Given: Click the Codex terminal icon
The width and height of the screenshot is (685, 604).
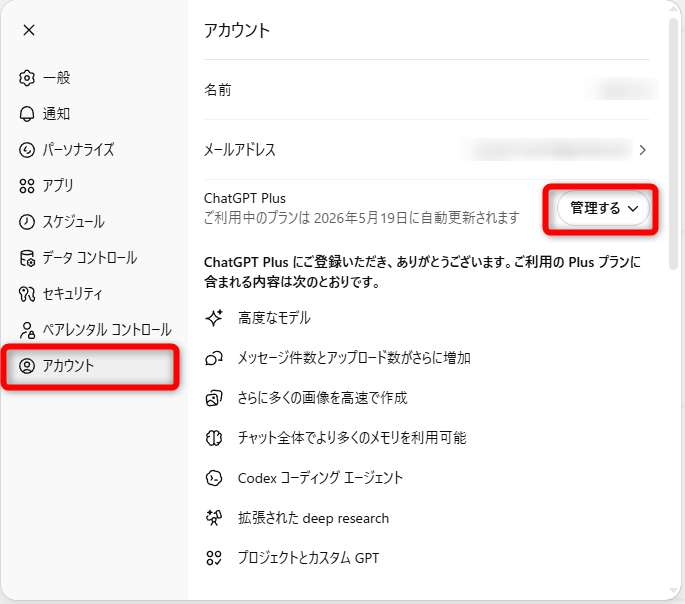Looking at the screenshot, I should [214, 478].
